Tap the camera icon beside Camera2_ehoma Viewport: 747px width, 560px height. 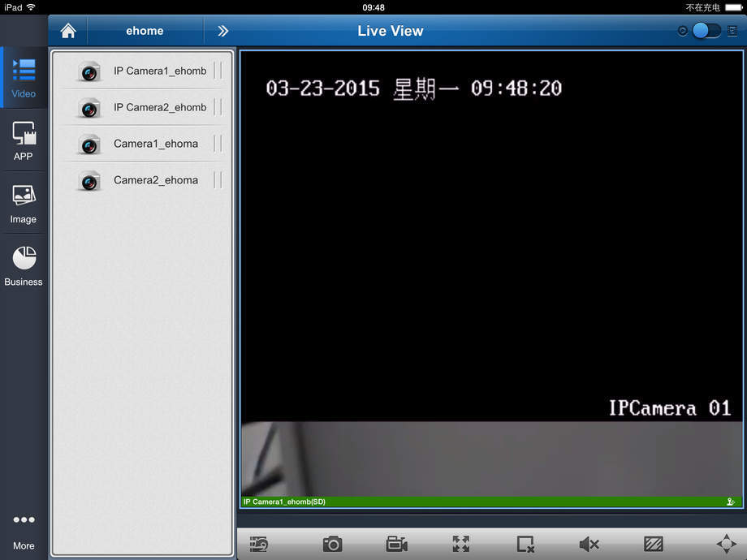[x=89, y=182]
